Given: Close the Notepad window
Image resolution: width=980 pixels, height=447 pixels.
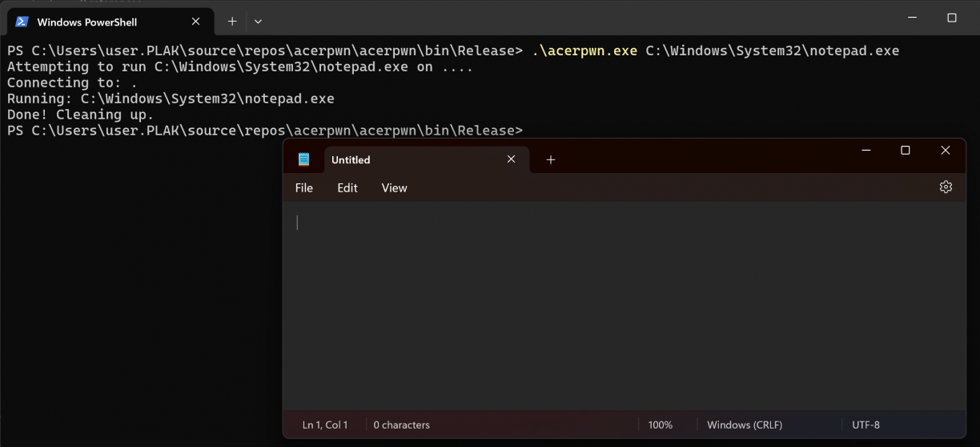Looking at the screenshot, I should coord(946,151).
